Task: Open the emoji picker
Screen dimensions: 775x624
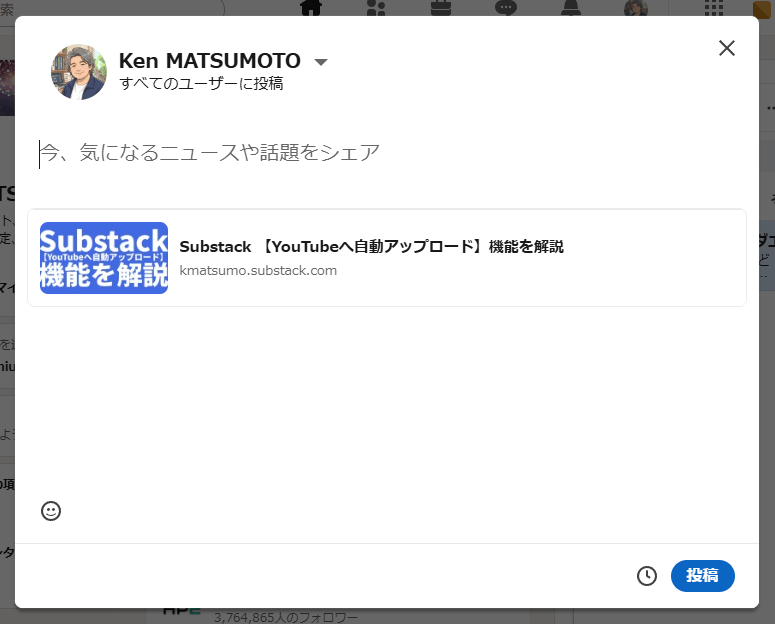Action: [x=51, y=511]
